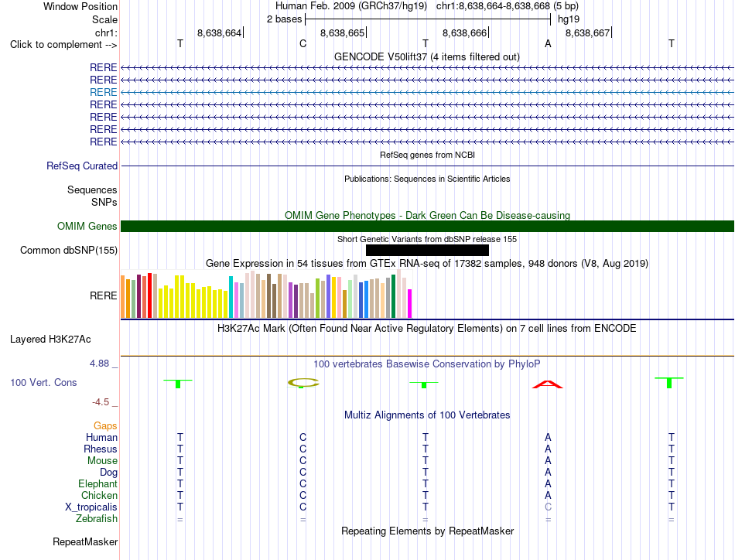This screenshot has width=735, height=560.
Task: Open '100 vertebrates Basewise Conservation by PhyloP' title
Action: (x=427, y=364)
